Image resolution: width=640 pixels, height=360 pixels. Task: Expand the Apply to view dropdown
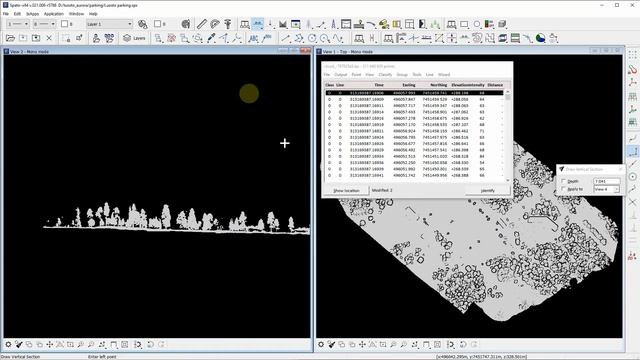[x=607, y=189]
